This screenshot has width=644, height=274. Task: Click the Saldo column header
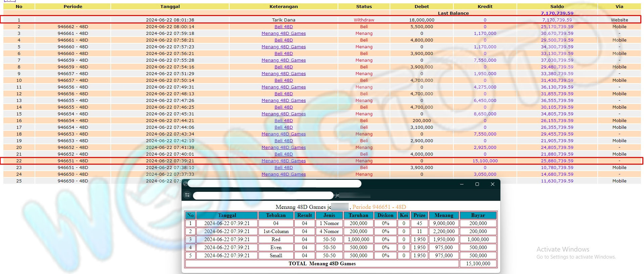coord(557,6)
